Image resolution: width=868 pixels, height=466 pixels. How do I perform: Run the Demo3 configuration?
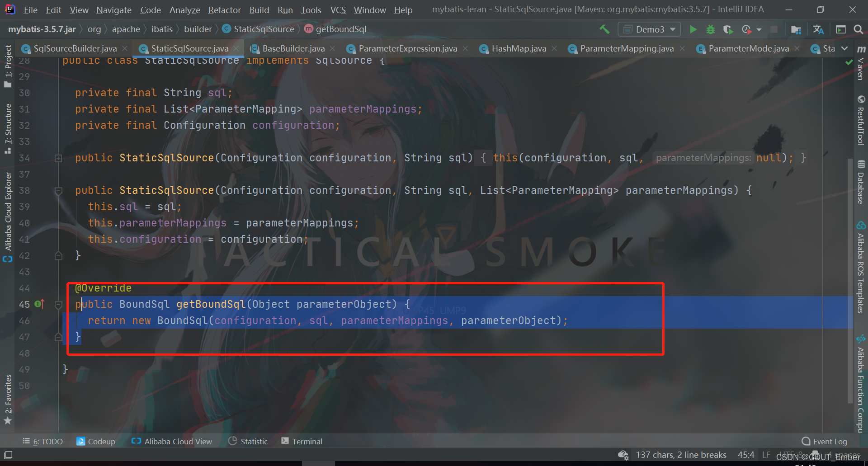693,29
